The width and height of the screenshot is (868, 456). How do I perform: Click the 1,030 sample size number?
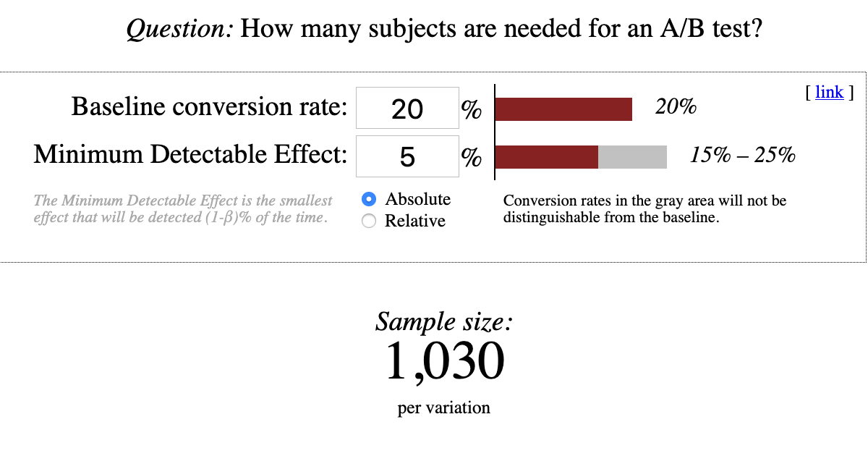[444, 361]
